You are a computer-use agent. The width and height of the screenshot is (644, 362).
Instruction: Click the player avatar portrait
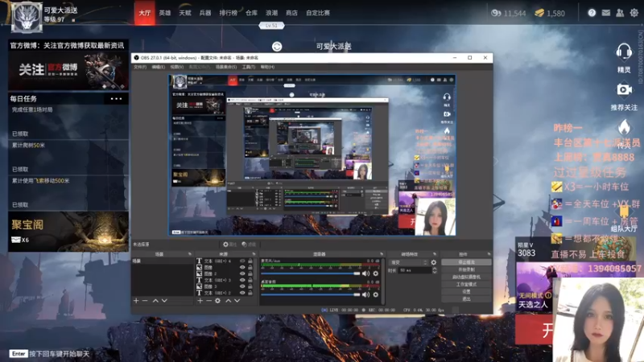[27, 17]
